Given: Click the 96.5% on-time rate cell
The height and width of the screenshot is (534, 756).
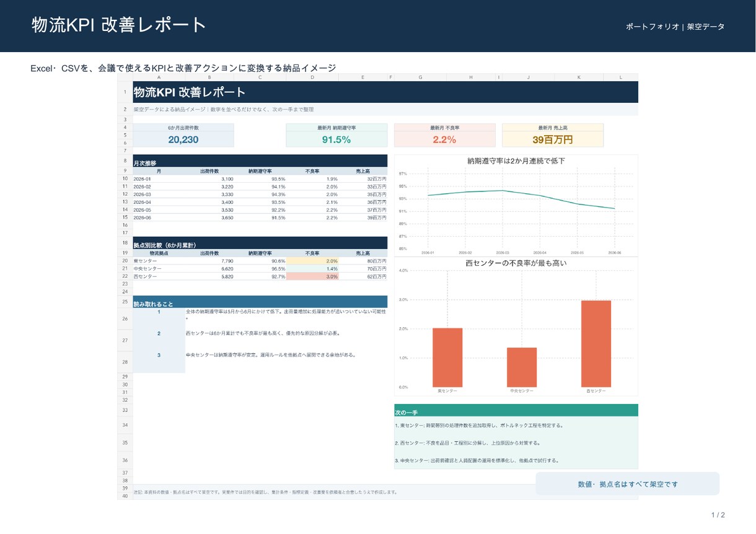Looking at the screenshot, I should pos(260,269).
